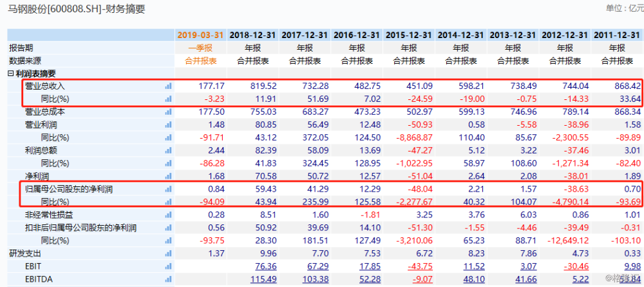Click the 研发支出 row label
The height and width of the screenshot is (287, 644).
coord(24,253)
